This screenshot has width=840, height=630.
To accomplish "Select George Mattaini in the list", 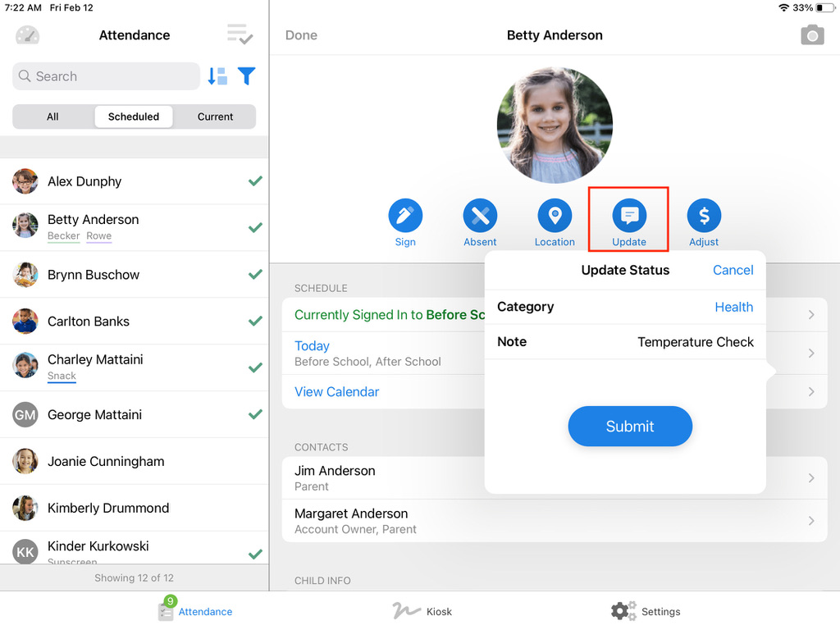I will [x=134, y=414].
